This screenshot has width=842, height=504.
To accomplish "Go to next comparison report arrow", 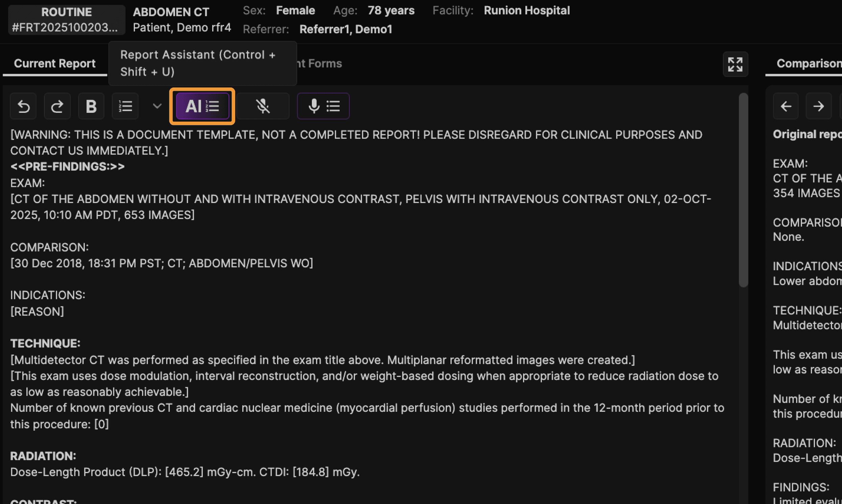I will click(x=819, y=106).
